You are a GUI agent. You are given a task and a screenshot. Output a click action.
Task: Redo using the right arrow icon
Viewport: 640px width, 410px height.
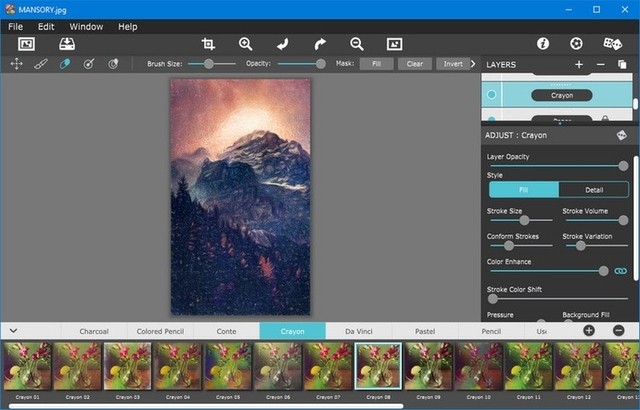pyautogui.click(x=320, y=44)
